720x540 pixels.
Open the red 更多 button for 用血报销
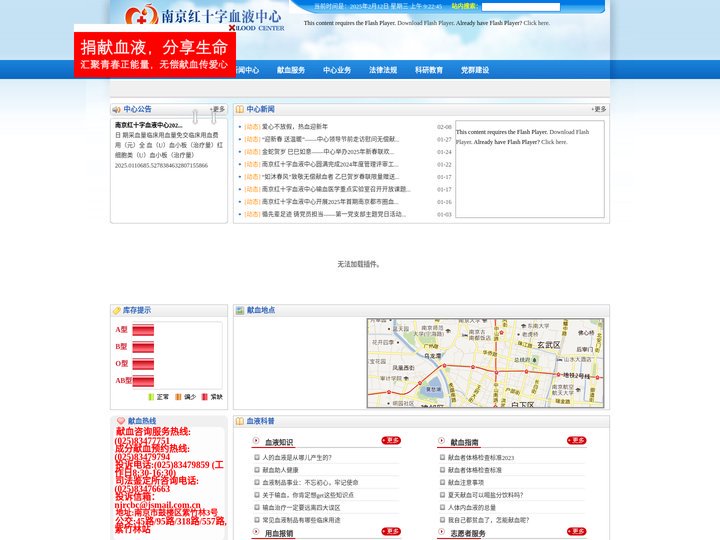pyautogui.click(x=391, y=531)
